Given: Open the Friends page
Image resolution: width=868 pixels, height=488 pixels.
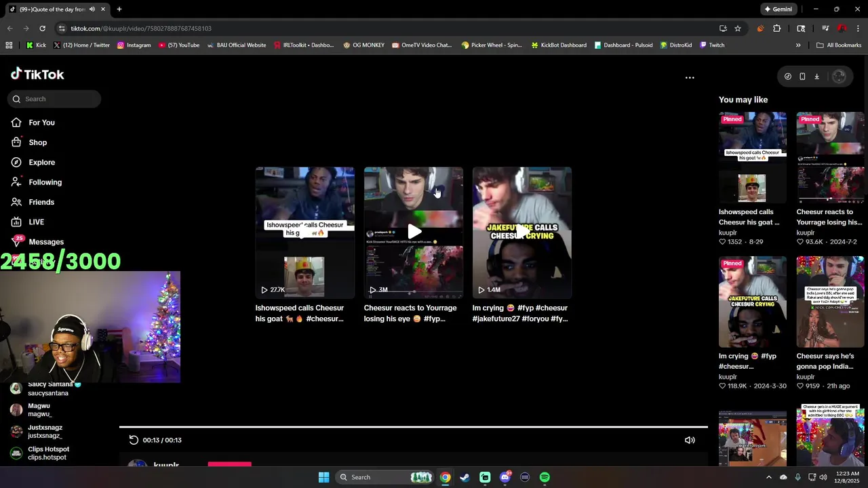Looking at the screenshot, I should click(41, 202).
